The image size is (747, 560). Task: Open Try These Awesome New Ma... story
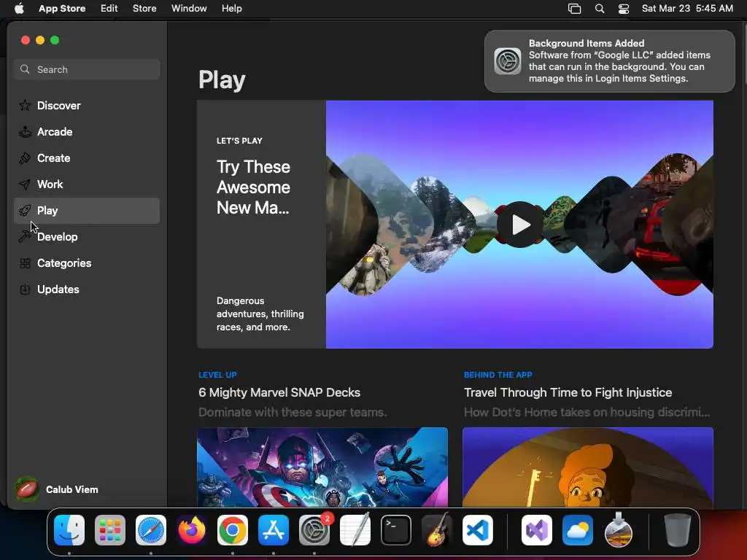point(253,187)
